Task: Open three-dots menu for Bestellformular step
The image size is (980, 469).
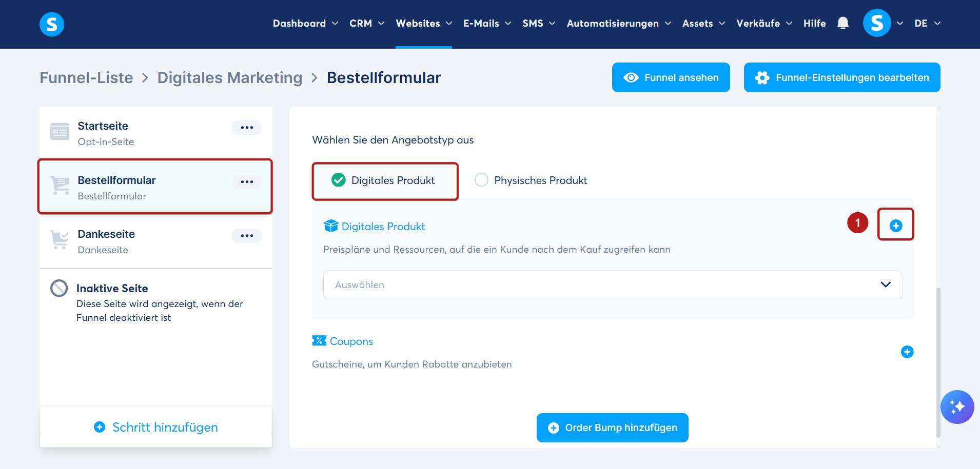Action: pyautogui.click(x=247, y=182)
